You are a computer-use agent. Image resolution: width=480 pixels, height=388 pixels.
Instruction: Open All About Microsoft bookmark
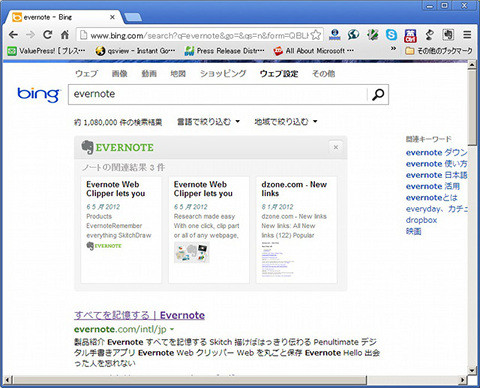click(313, 51)
